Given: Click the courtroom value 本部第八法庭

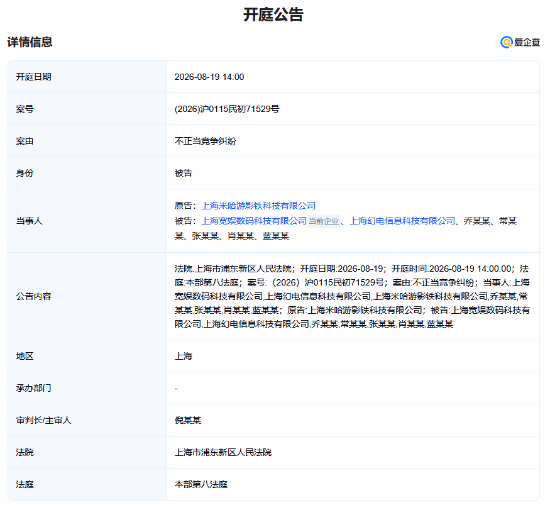Looking at the screenshot, I should point(201,484).
